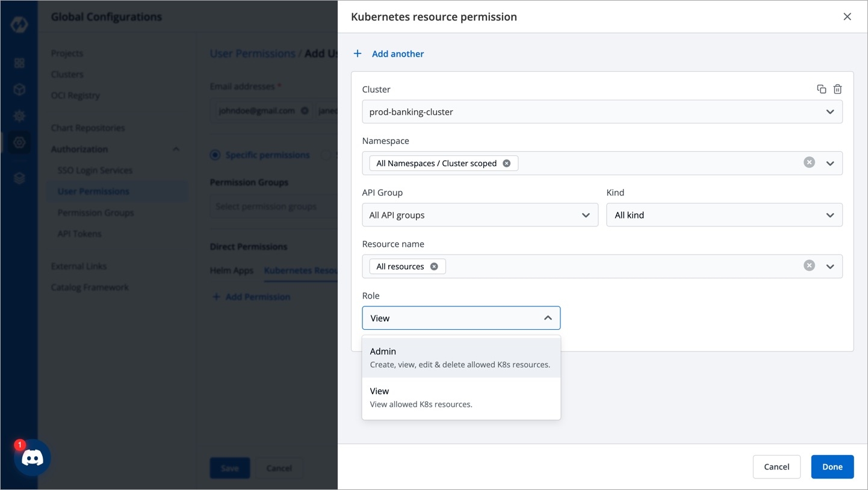
Task: Select the Specific permissions radio button
Action: click(x=215, y=155)
